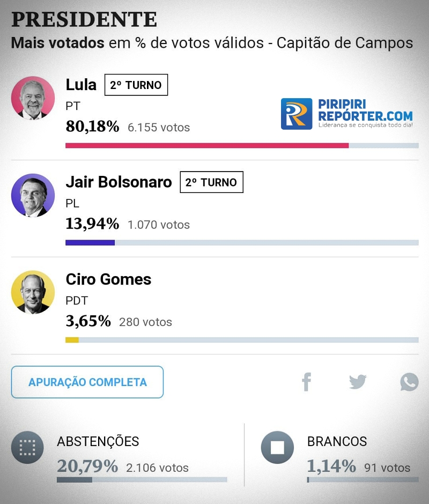Click the Abstenções dotted-square icon
This screenshot has height=504, width=429.
[27, 447]
